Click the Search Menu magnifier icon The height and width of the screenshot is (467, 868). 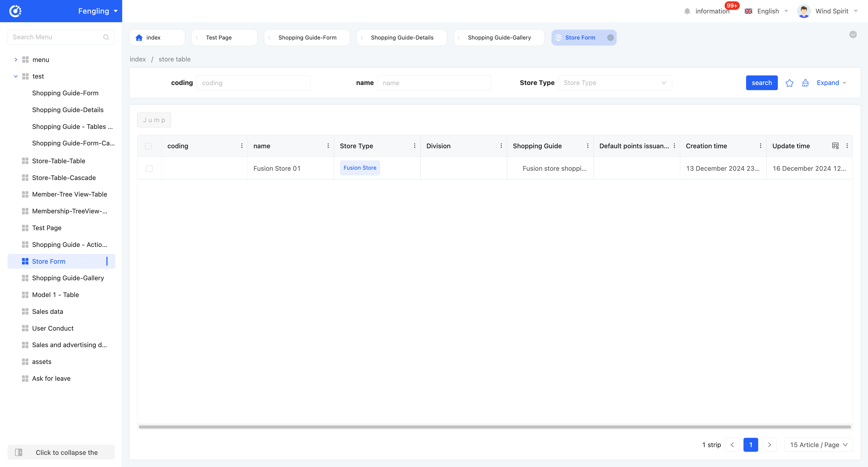coord(106,37)
